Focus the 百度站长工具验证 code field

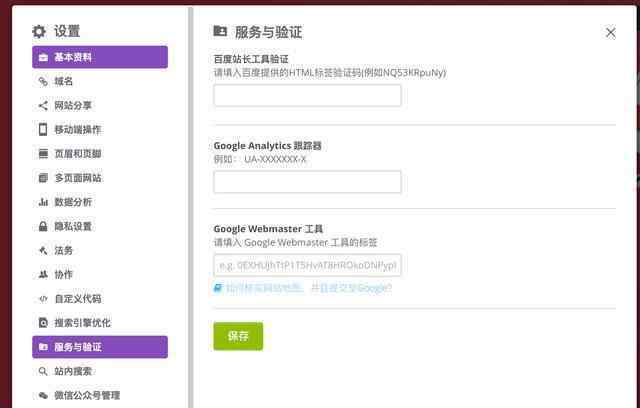click(x=307, y=95)
